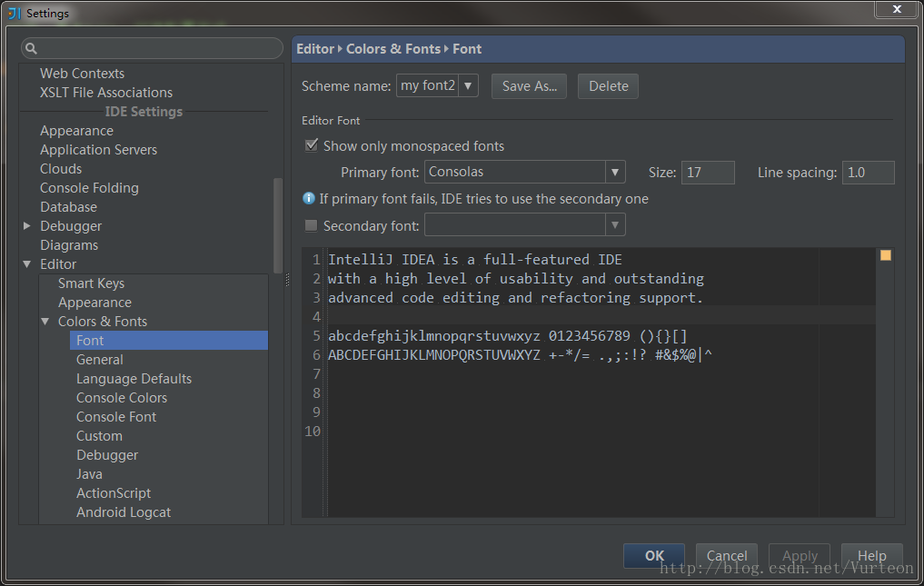Click line number 10 in preview gutter
The height and width of the screenshot is (586, 924).
click(x=313, y=431)
